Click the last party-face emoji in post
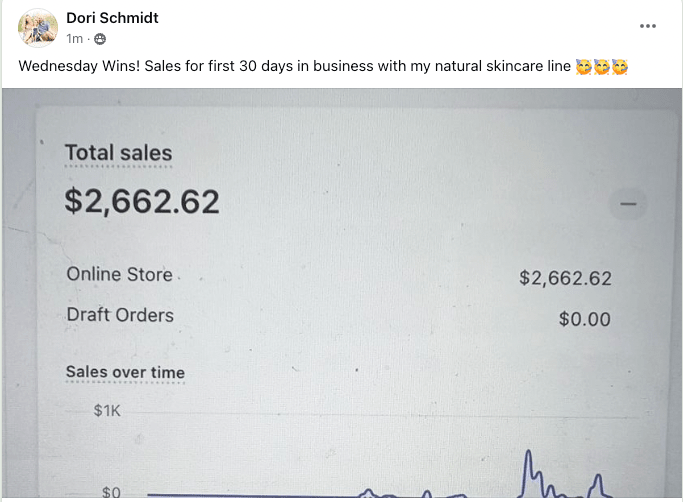Viewport: 683px width, 502px height. [x=620, y=67]
